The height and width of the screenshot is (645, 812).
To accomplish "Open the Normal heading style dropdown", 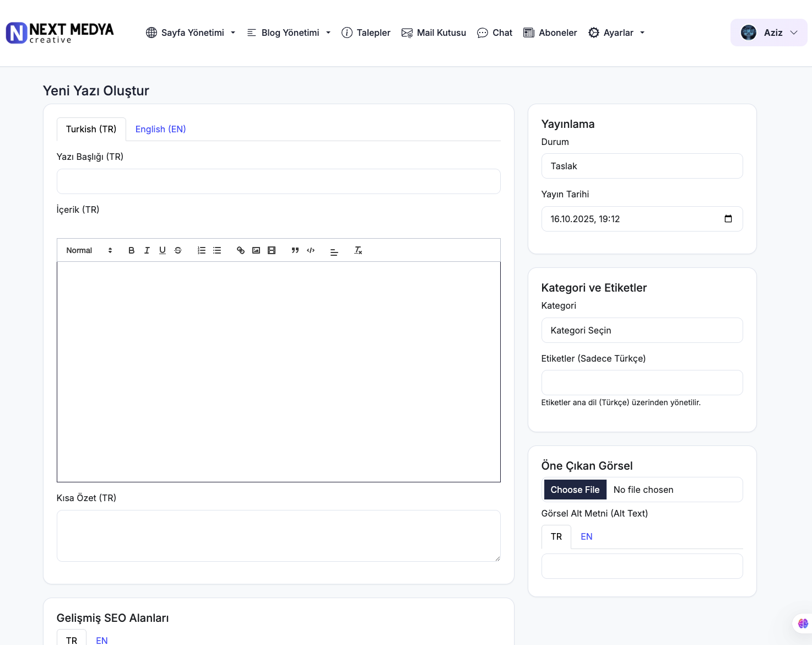I will [x=89, y=250].
